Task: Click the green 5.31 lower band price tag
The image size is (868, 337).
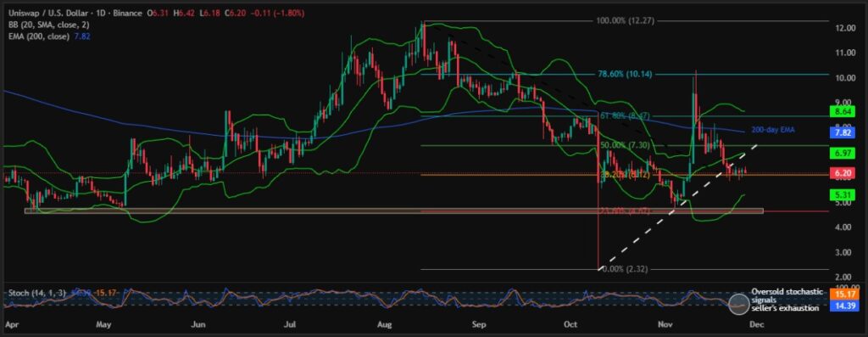Action: tap(842, 194)
